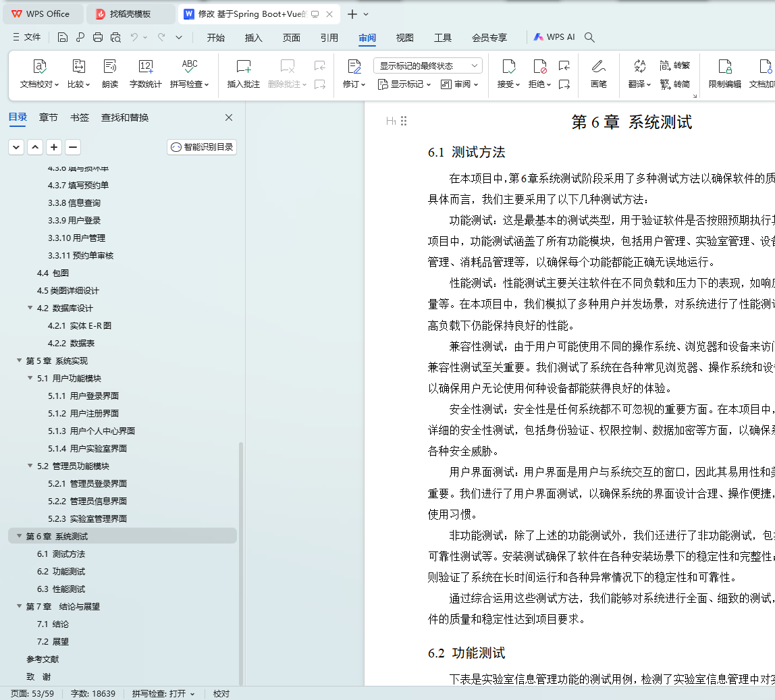The height and width of the screenshot is (700, 775).
Task: Switch to the WPS Office home tab
Action: coord(43,14)
